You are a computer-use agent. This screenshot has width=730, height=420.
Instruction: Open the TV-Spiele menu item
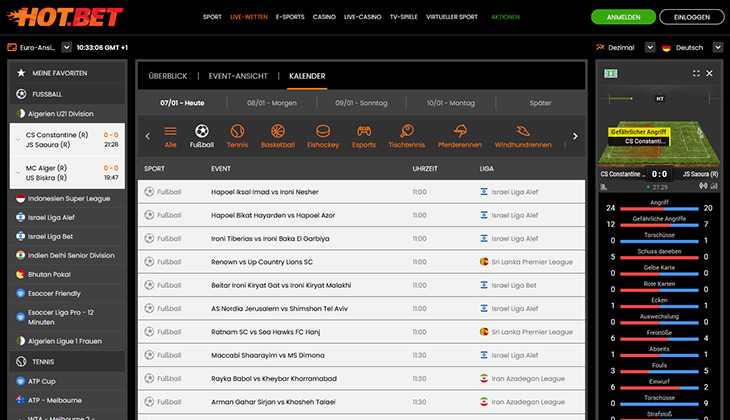pyautogui.click(x=404, y=17)
